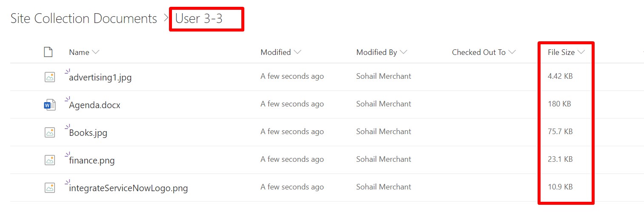Screen dimensions: 644x215
Task: Open the Books.jpg file
Action: coord(88,133)
